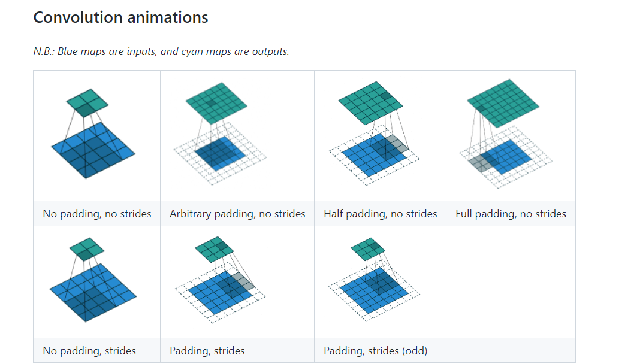Click the empty image cell in the bottom row
The width and height of the screenshot is (637, 364).
click(511, 281)
